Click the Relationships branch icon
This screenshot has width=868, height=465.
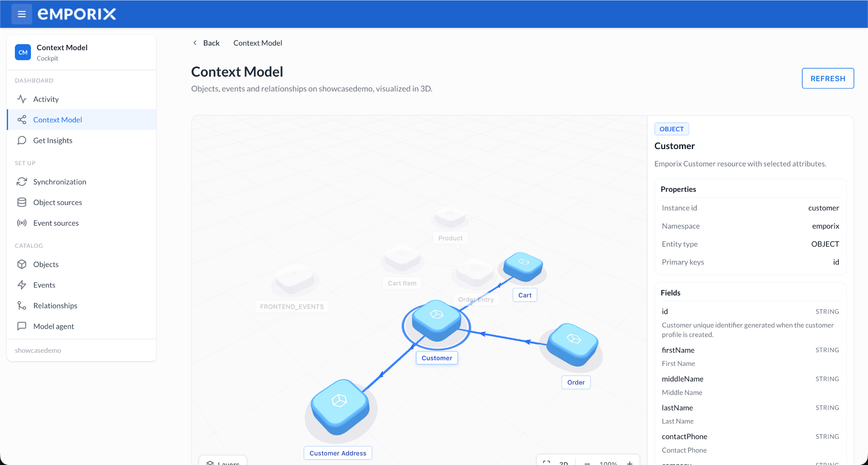[x=22, y=306]
